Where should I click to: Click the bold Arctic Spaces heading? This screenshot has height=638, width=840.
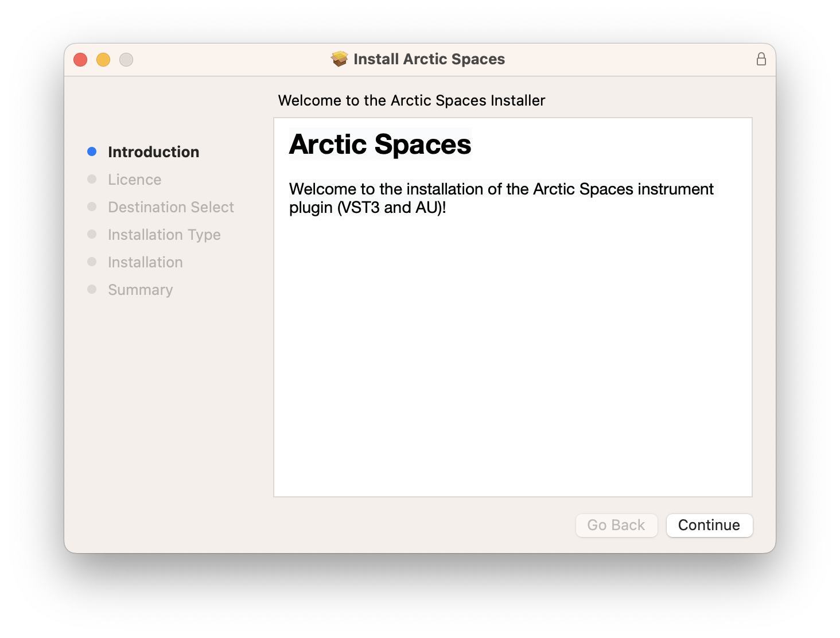coord(380,144)
